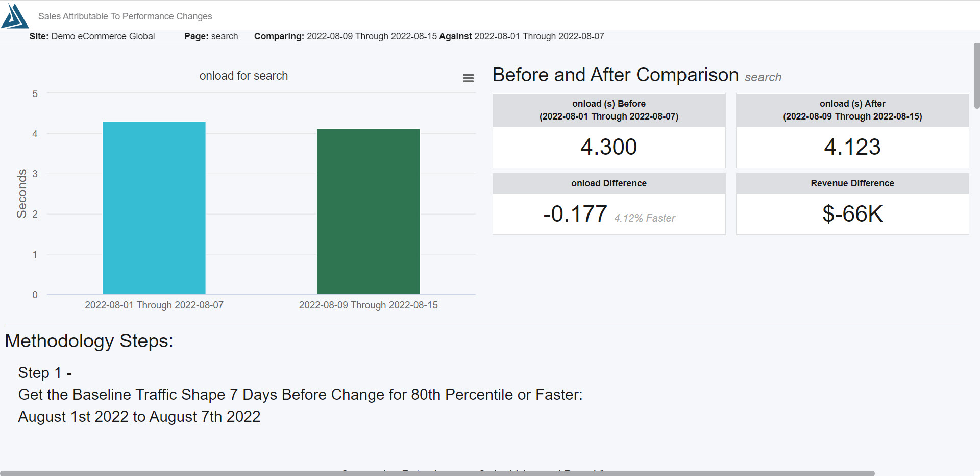Viewport: 980px width, 476px height.
Task: Click the 'Seconds' y-axis label
Action: [x=21, y=194]
